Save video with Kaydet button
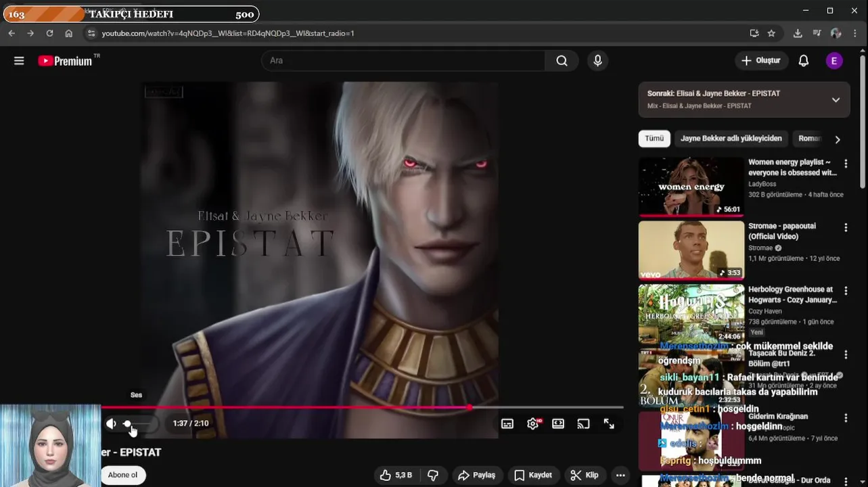This screenshot has height=487, width=868. point(533,475)
